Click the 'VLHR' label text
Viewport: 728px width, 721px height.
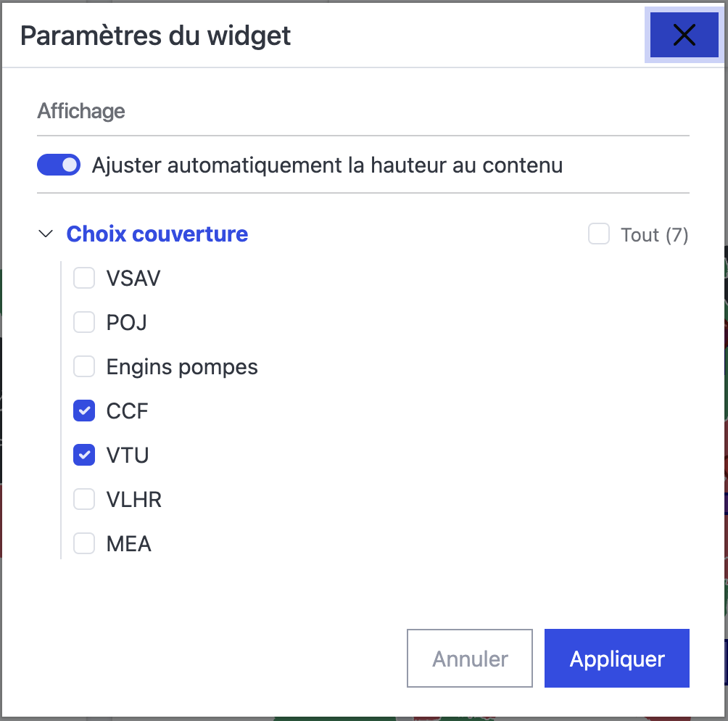[134, 500]
